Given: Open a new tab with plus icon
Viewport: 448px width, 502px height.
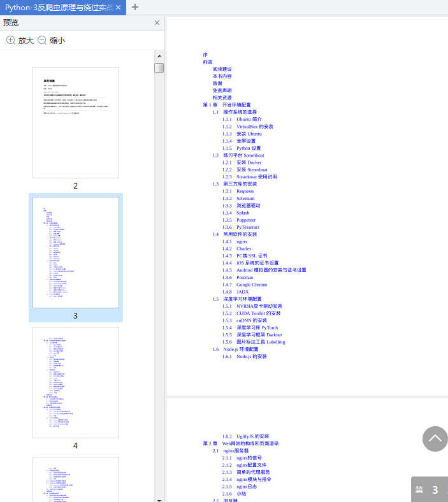Looking at the screenshot, I should [x=135, y=7].
